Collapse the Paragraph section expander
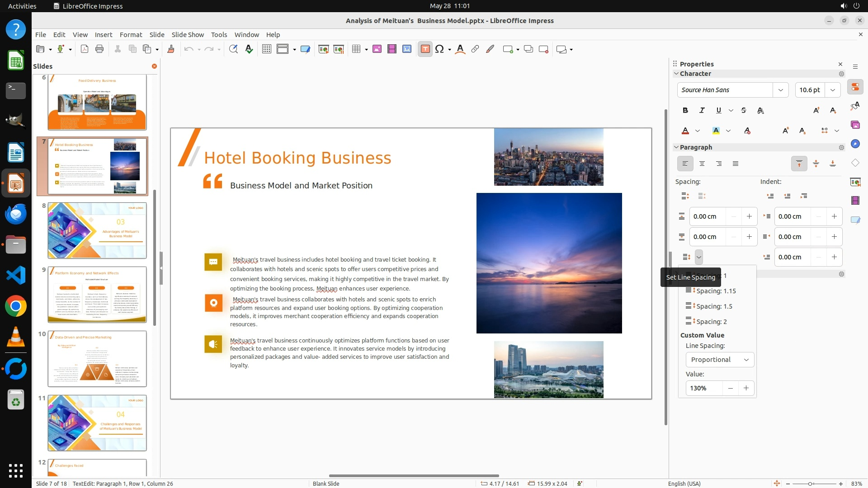 click(x=676, y=147)
